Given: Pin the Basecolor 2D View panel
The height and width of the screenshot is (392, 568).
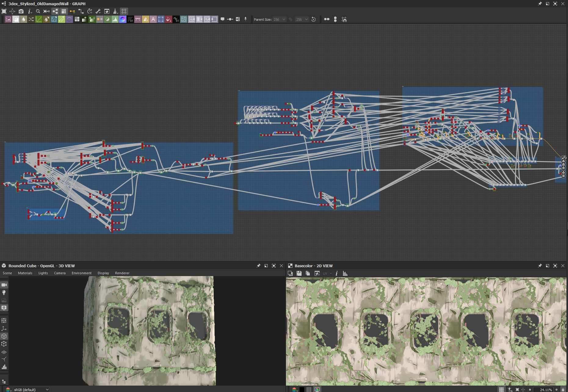Looking at the screenshot, I should click(x=540, y=266).
